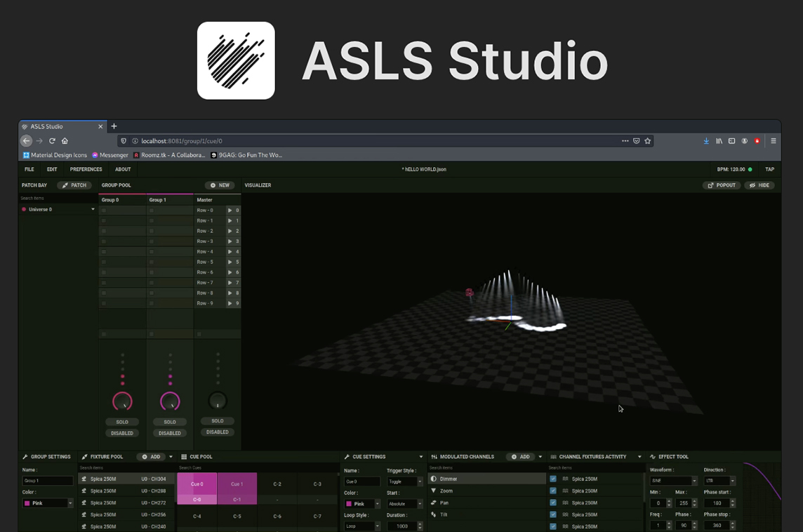Toggle Group 0 checkbox in Row - 4
The height and width of the screenshot is (532, 803).
104,252
